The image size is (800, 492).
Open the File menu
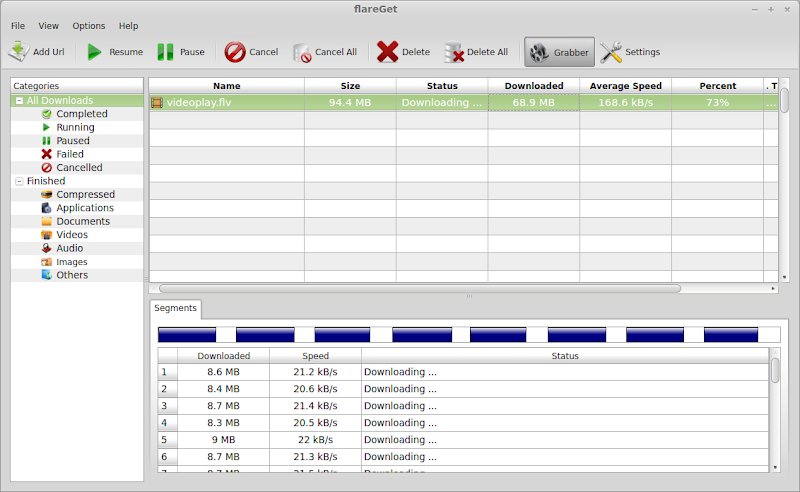[x=18, y=26]
